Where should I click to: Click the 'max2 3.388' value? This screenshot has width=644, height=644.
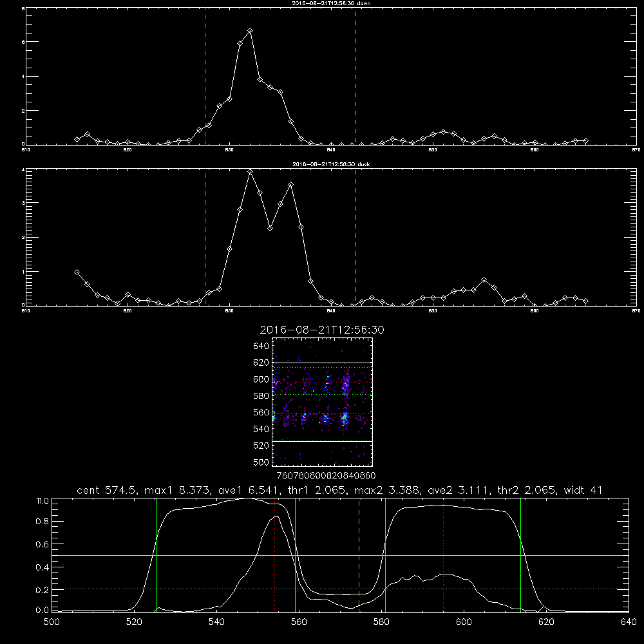(386, 490)
